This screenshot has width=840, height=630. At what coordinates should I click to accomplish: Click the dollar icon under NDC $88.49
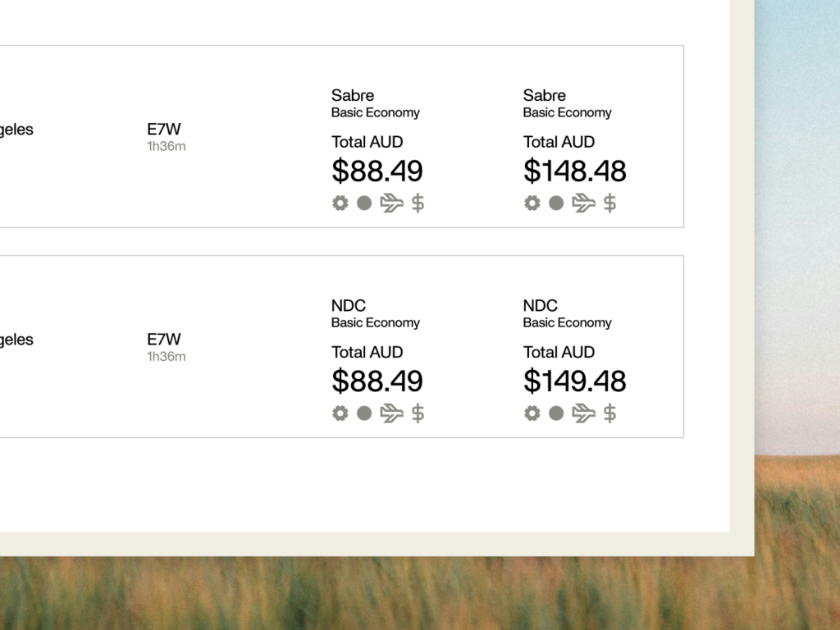pos(418,413)
